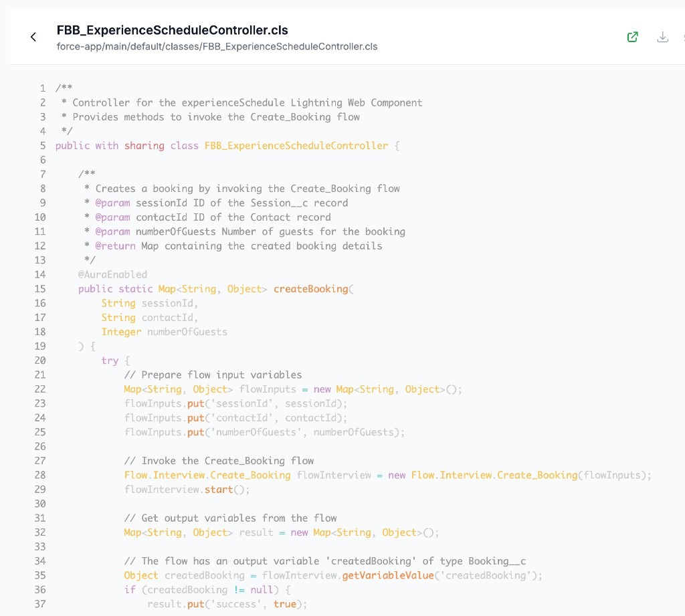Viewport: 685px width, 616px height.
Task: Click 'if (createdBooking != null)' line
Action: coord(207,590)
